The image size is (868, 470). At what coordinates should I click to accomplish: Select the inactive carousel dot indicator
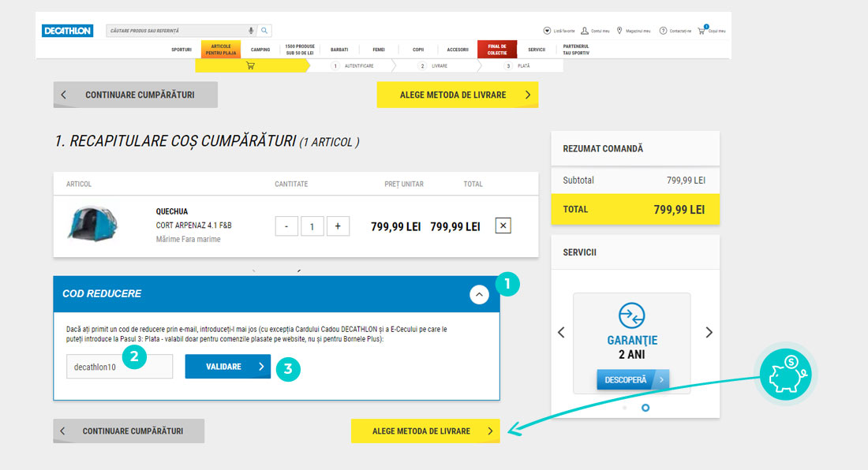click(625, 408)
